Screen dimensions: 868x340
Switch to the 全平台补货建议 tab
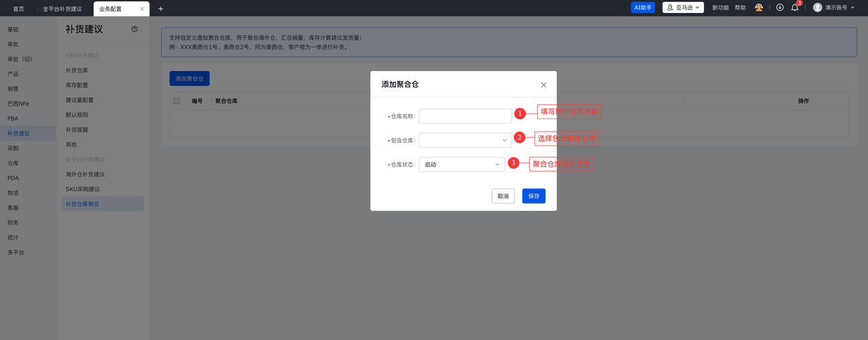coord(62,9)
